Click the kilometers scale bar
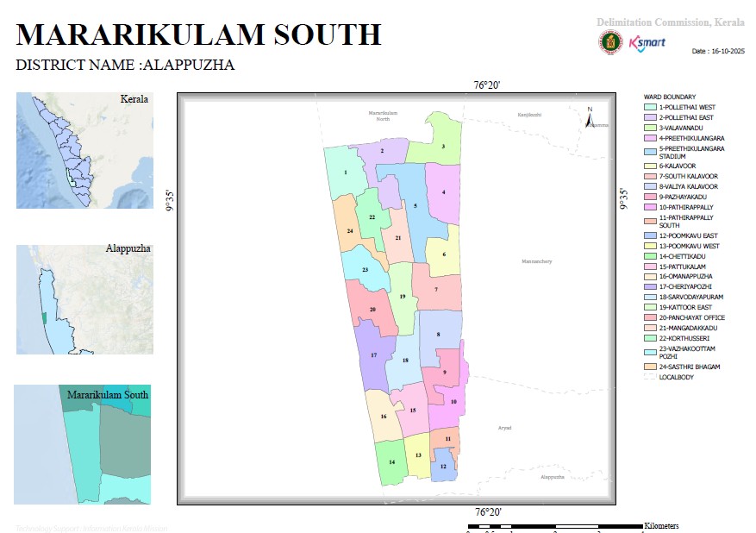 click(555, 527)
